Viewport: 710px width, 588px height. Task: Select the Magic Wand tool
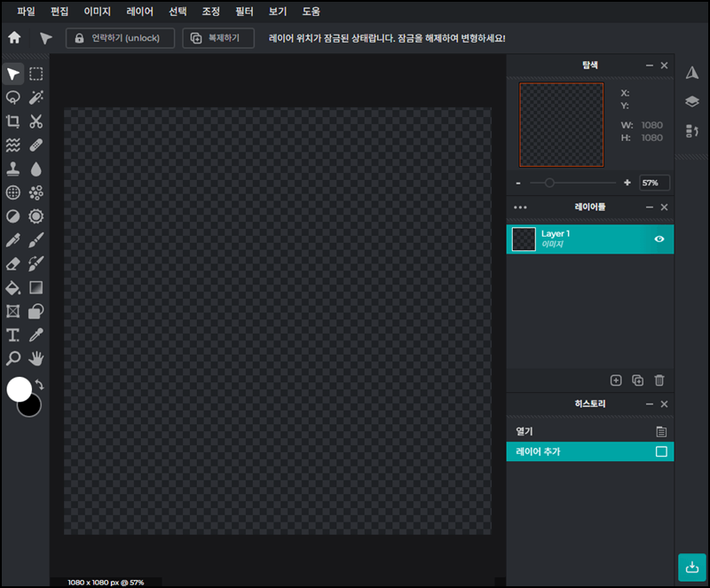36,98
